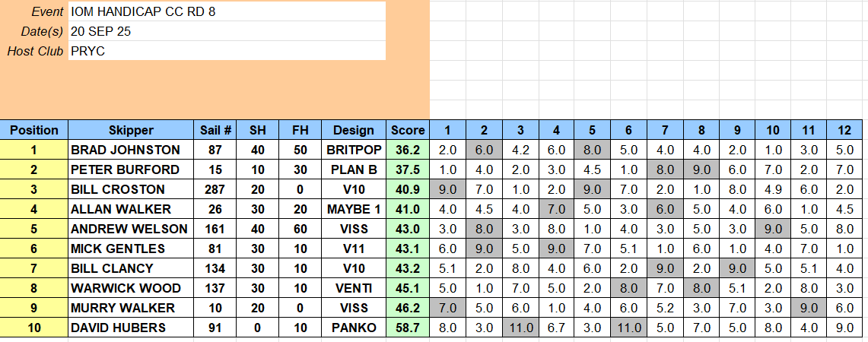Click the Design column header

pos(354,130)
